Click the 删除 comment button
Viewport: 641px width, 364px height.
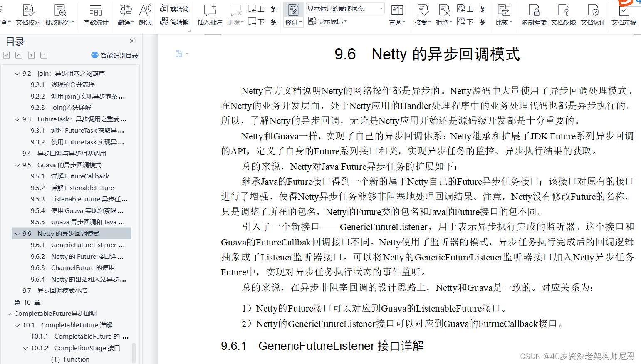pyautogui.click(x=235, y=15)
